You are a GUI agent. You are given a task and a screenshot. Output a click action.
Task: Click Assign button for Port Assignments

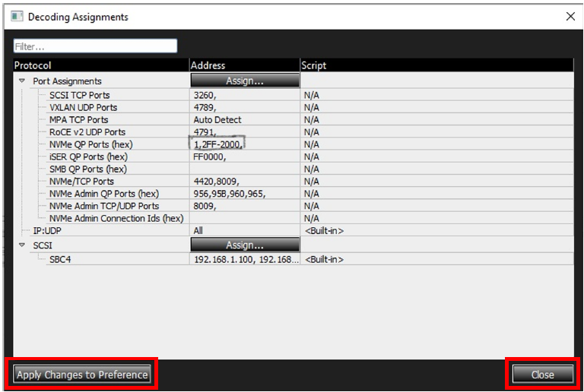tap(245, 81)
